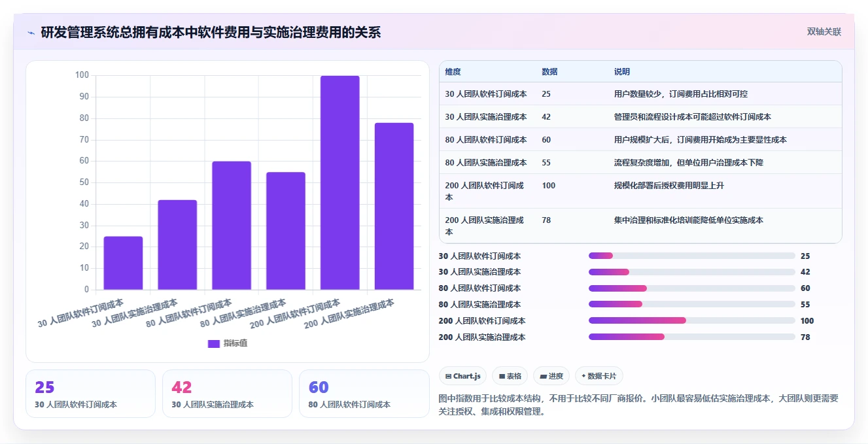868x444 pixels.
Task: Click the progress bar showing value 100
Action: pos(692,321)
